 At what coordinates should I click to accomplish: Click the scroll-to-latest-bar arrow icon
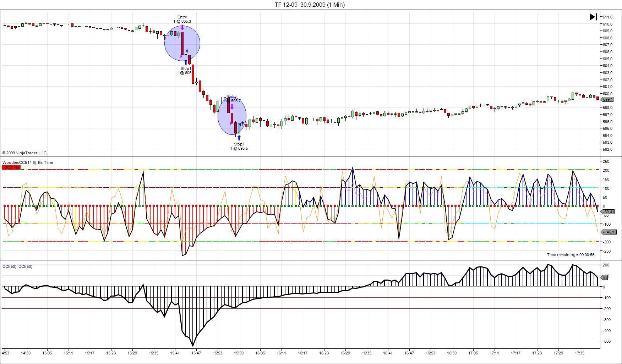tap(593, 17)
